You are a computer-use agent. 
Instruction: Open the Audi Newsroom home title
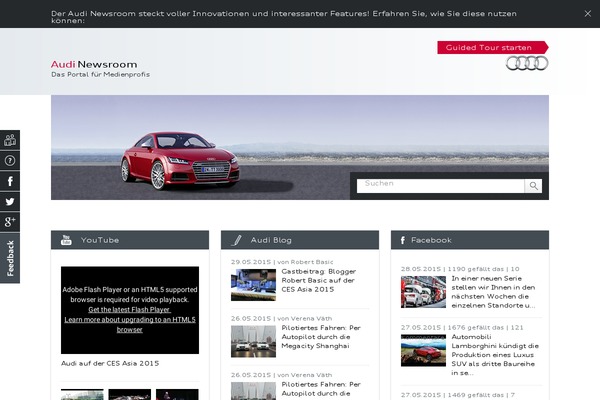[94, 64]
